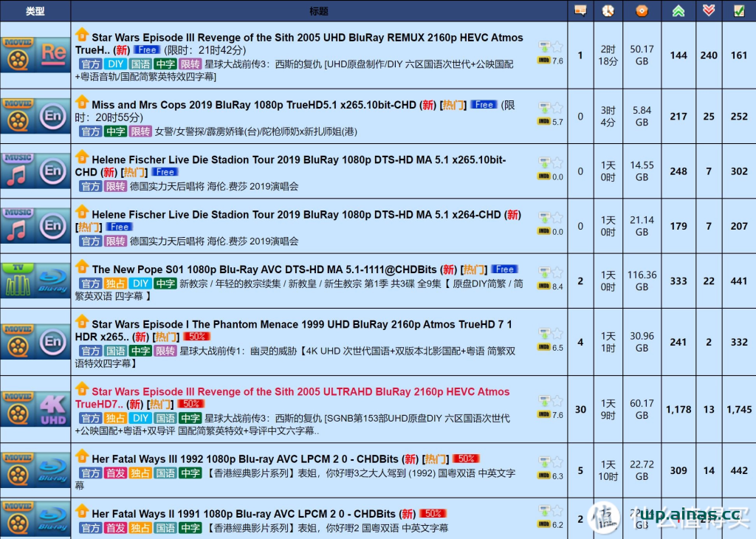This screenshot has width=756, height=539.
Task: Open the Star Wars Episode I Phantom Menace link
Action: pyautogui.click(x=294, y=330)
